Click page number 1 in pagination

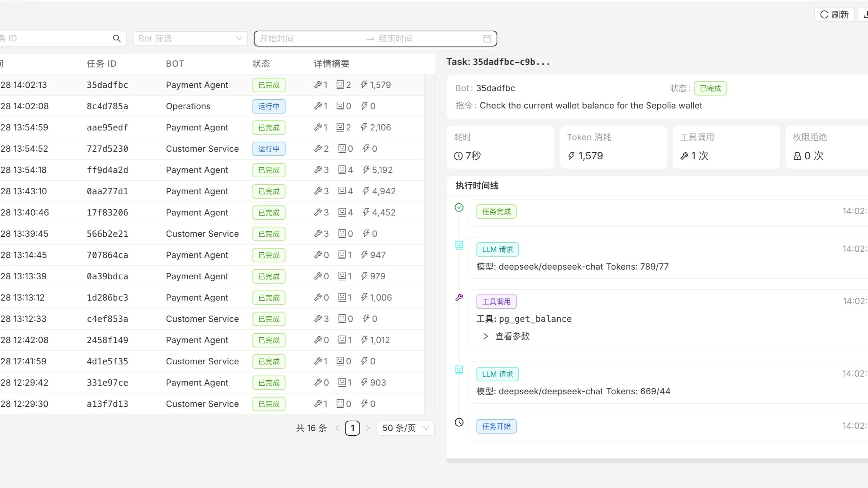(352, 428)
